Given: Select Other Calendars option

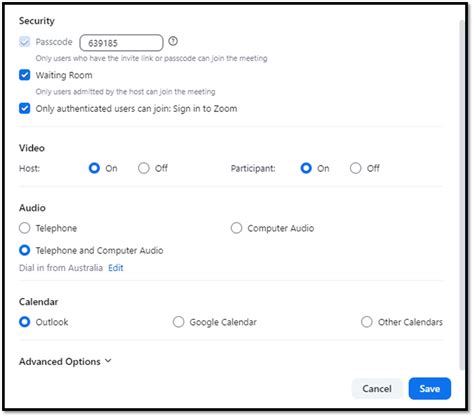Looking at the screenshot, I should click(367, 322).
